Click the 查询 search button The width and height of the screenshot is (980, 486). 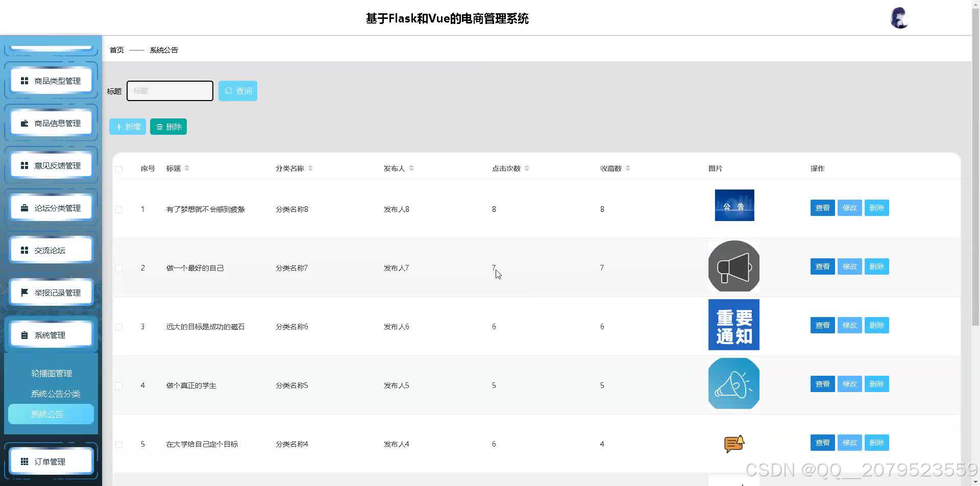tap(238, 91)
